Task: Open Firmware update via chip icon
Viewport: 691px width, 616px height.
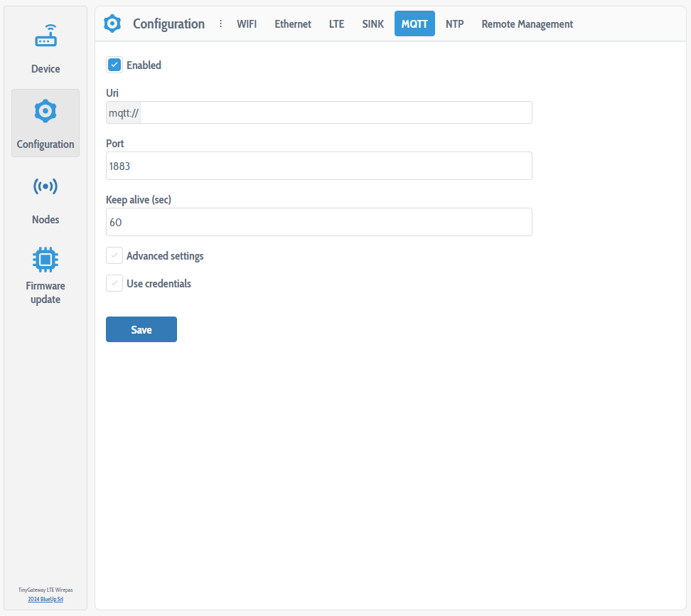Action: [45, 260]
